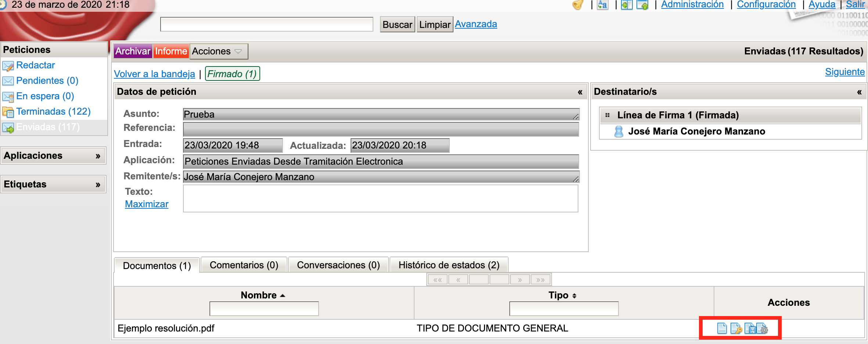Click the document with key icon

736,328
